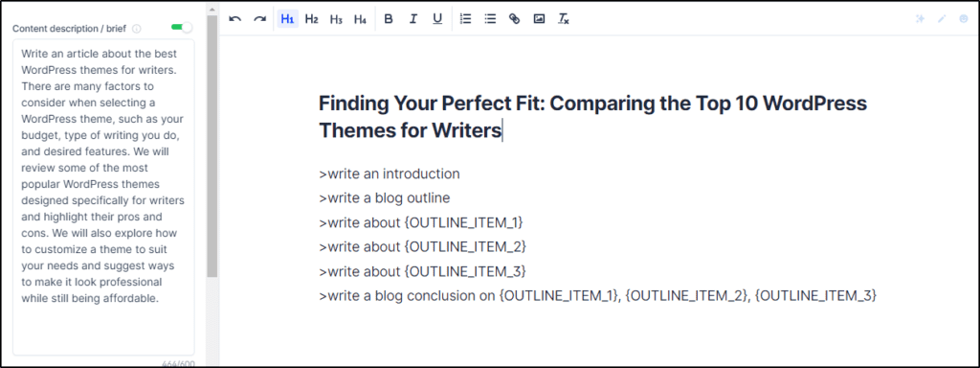This screenshot has height=368, width=980.
Task: Click the line '>write a blog outline'
Action: coord(385,198)
